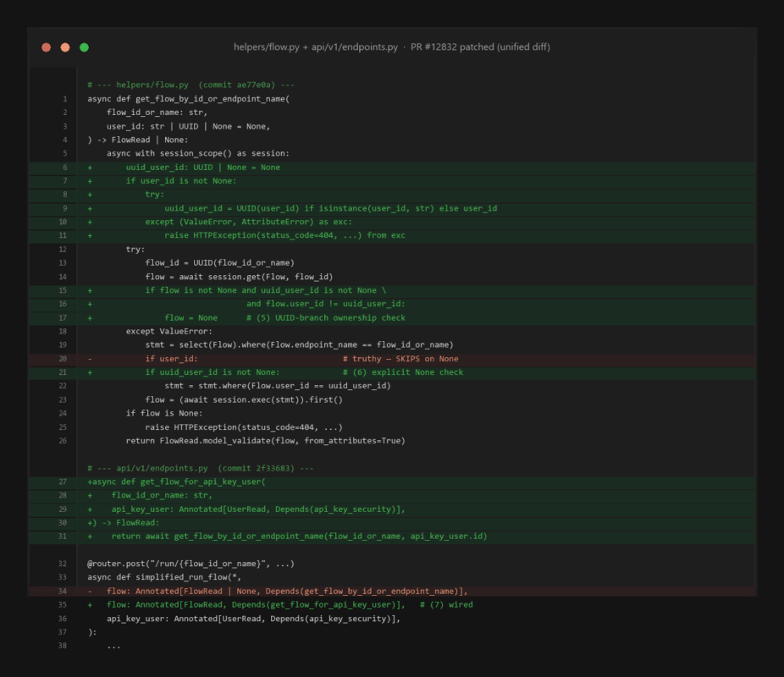Click added line with 'Depends(get_flow_for_api_key_user)'

tap(256, 604)
